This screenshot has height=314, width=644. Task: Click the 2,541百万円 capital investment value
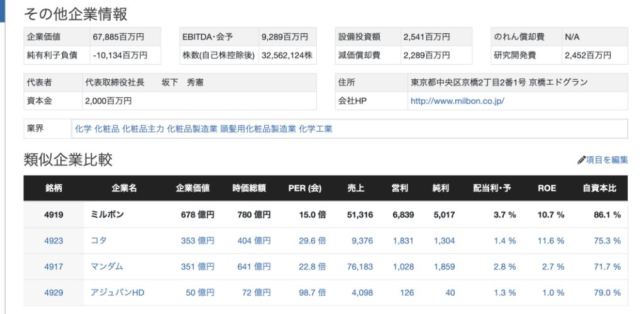[x=427, y=37]
